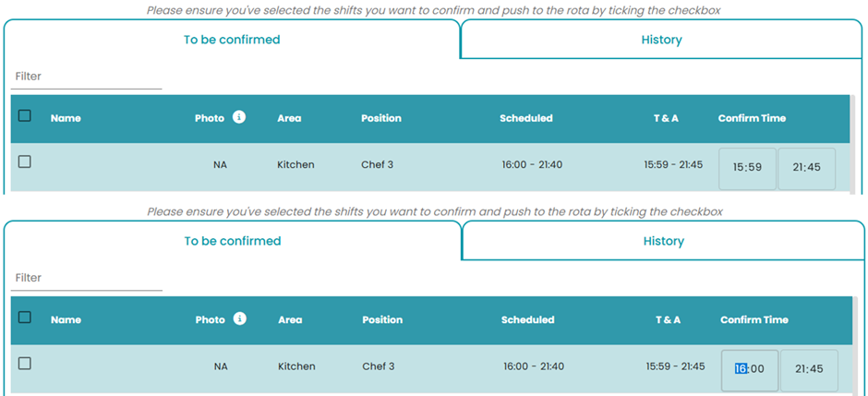This screenshot has height=396, width=868.
Task: Click the upper Filter text field
Action: tap(87, 77)
